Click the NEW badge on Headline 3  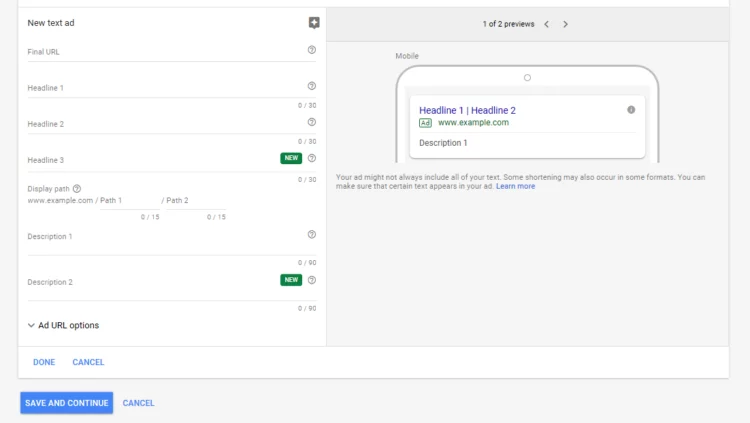point(291,158)
